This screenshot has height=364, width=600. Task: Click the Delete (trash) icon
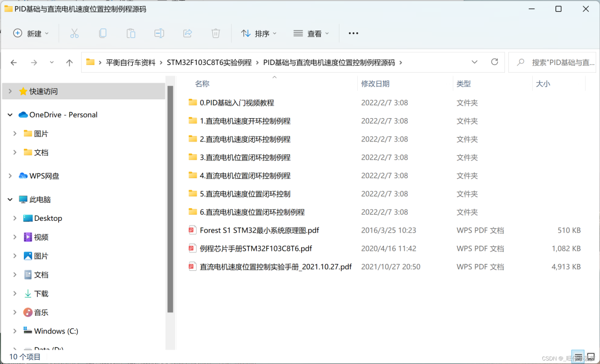216,33
